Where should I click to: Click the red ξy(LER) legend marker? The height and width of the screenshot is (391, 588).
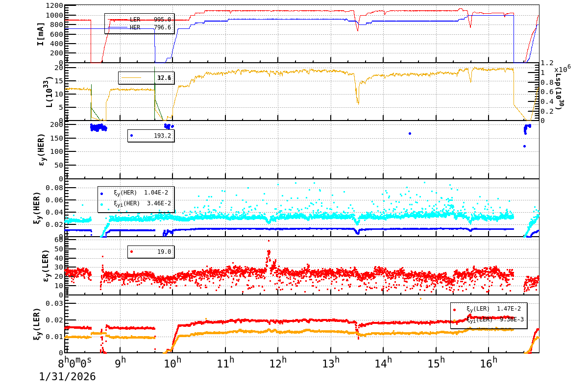pos(454,310)
